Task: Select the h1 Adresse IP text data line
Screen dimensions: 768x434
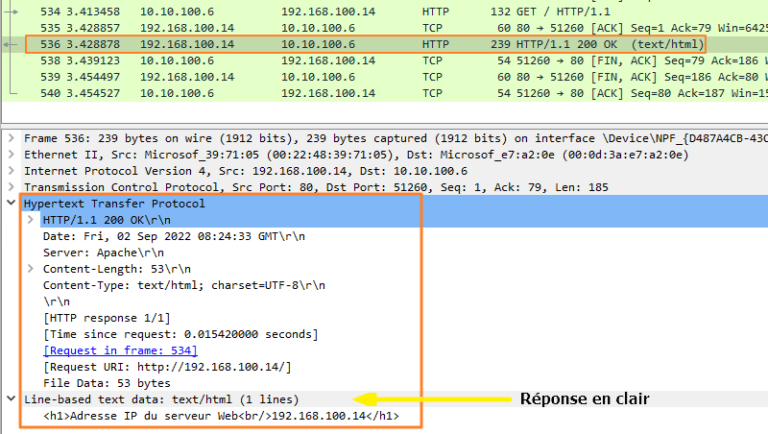Action: 221,416
